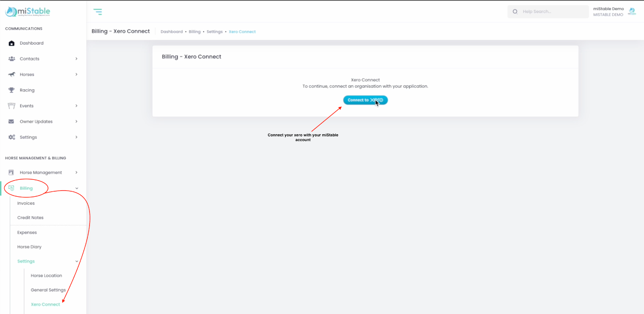This screenshot has height=314, width=644.
Task: Click the Connect to Xero button
Action: (365, 100)
